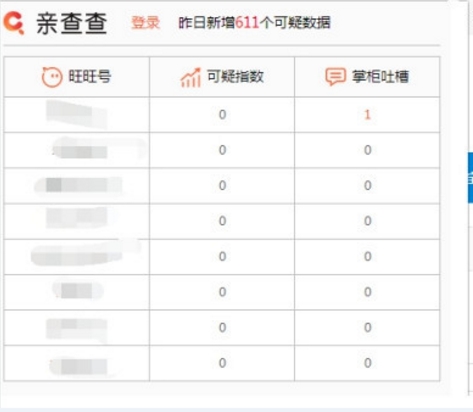Select the 可疑指数 column header text
Viewport: 473px width, 412px height.
tap(235, 77)
